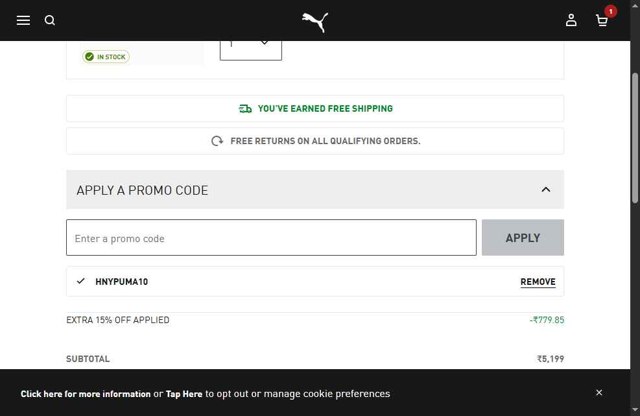Viewport: 640px width, 416px height.
Task: Click the free returns arrow icon
Action: tap(217, 141)
